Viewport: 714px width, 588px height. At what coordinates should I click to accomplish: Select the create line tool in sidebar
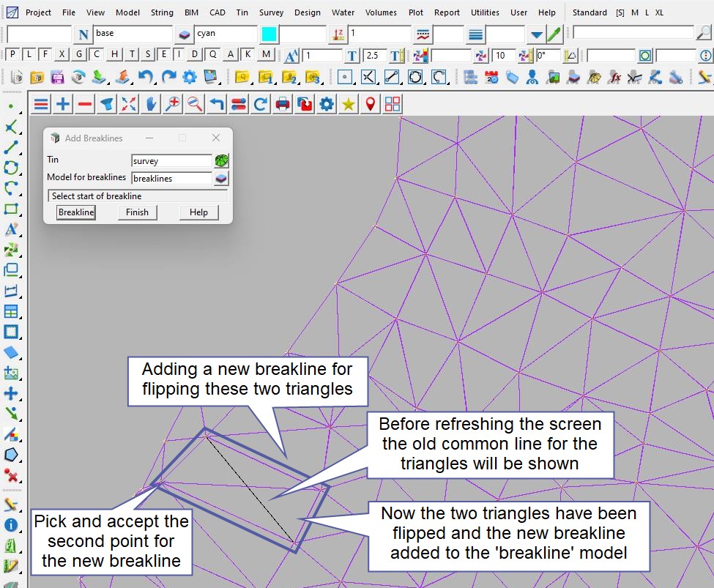[x=11, y=148]
